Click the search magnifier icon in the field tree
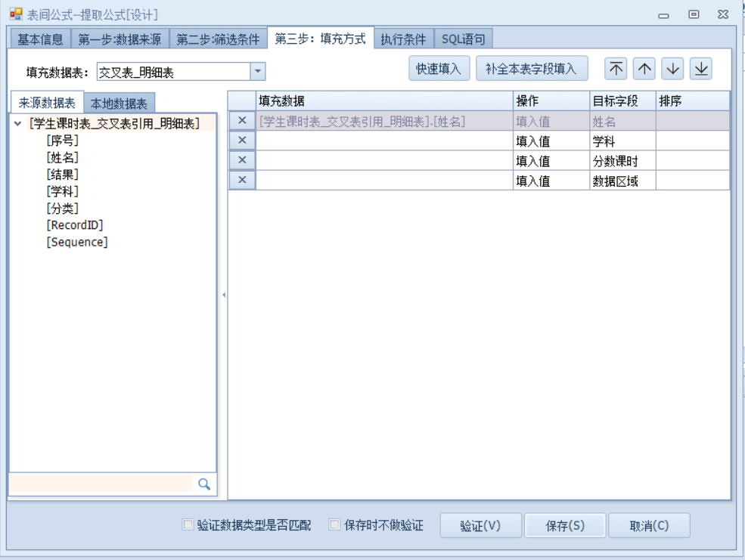This screenshot has width=745, height=560. tap(203, 484)
